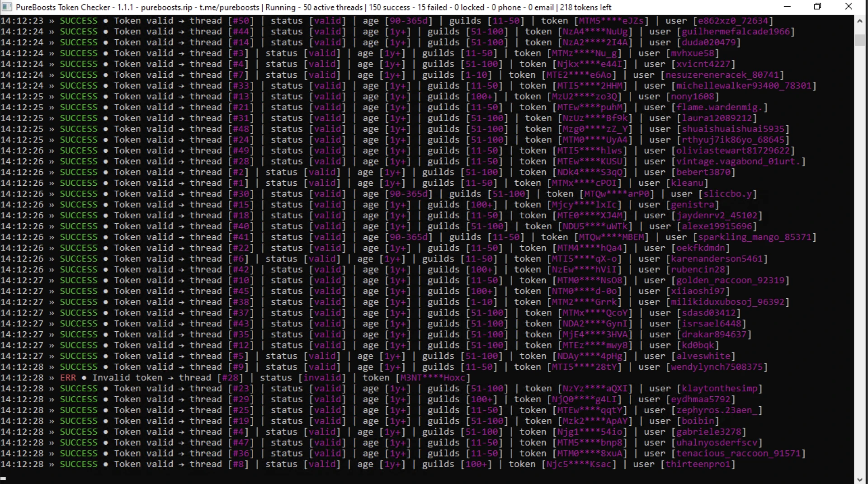Click the [invalid] status value
Image resolution: width=868 pixels, height=484 pixels.
pos(322,378)
